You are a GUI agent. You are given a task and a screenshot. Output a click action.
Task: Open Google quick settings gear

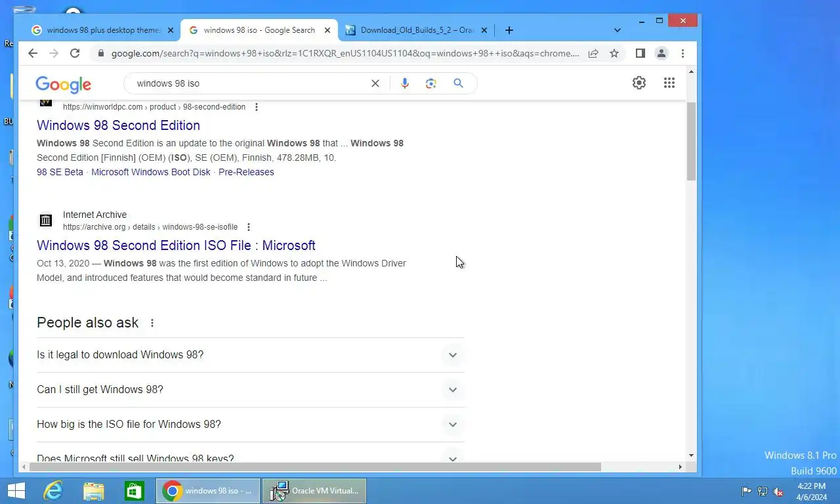click(639, 83)
